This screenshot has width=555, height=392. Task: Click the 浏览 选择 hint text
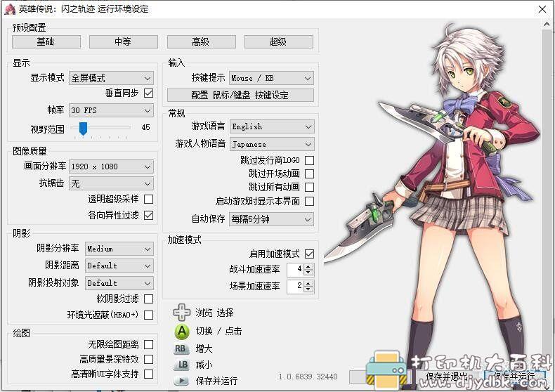coord(214,313)
